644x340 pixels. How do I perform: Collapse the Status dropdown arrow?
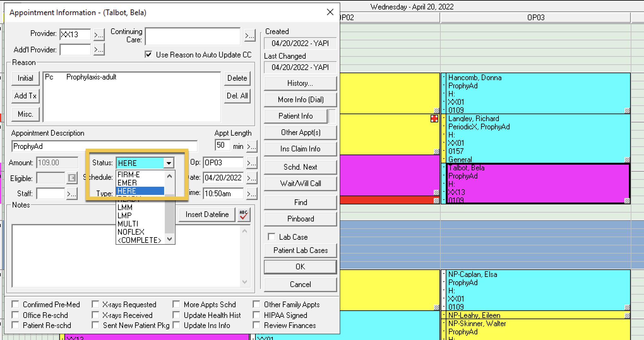[x=169, y=163]
